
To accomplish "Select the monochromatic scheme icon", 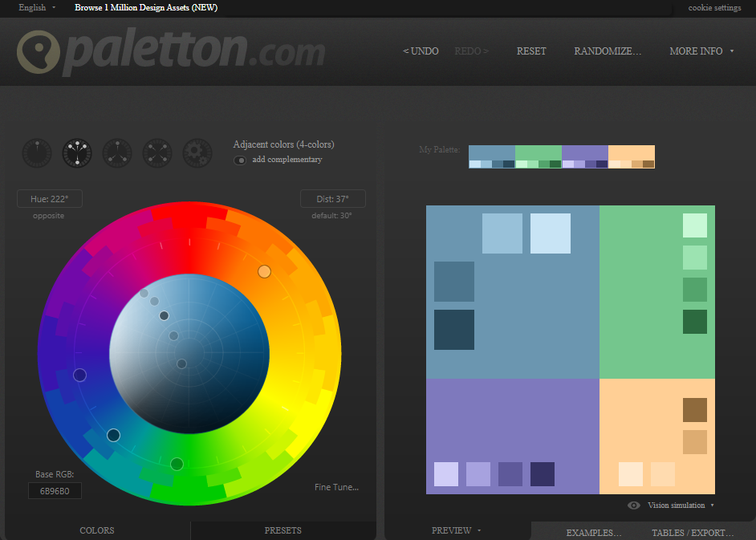I will click(x=37, y=152).
